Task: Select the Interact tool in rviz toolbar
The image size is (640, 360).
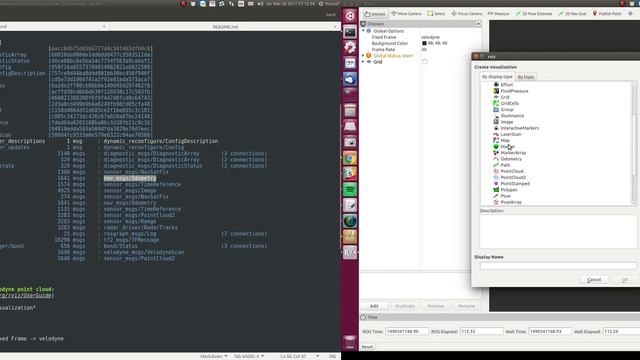Action: (x=375, y=14)
